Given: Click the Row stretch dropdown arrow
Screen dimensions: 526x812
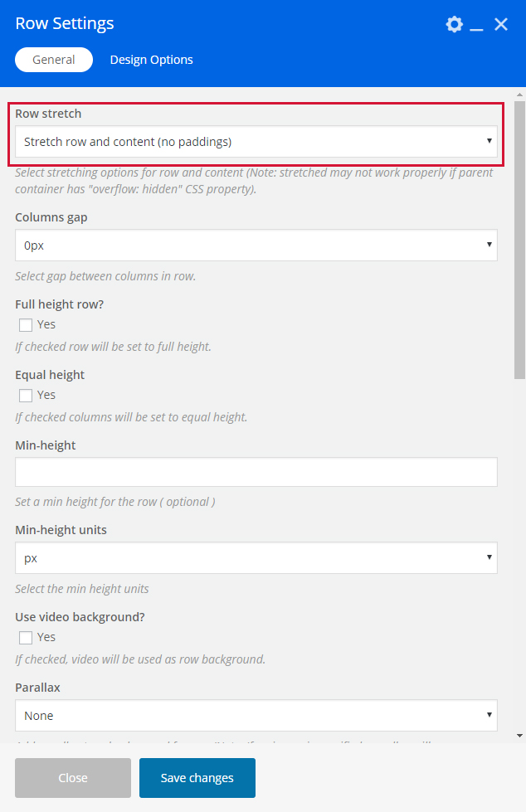Looking at the screenshot, I should [489, 141].
